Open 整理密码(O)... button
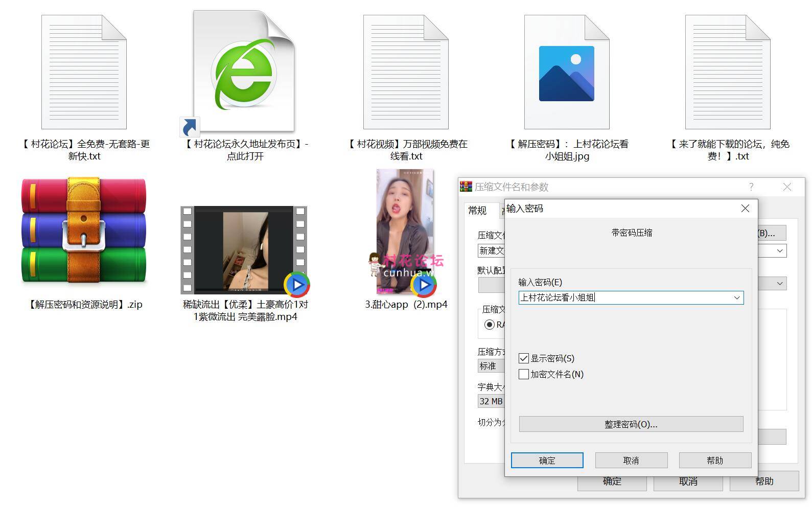Screen dimensions: 812x528 tap(631, 424)
